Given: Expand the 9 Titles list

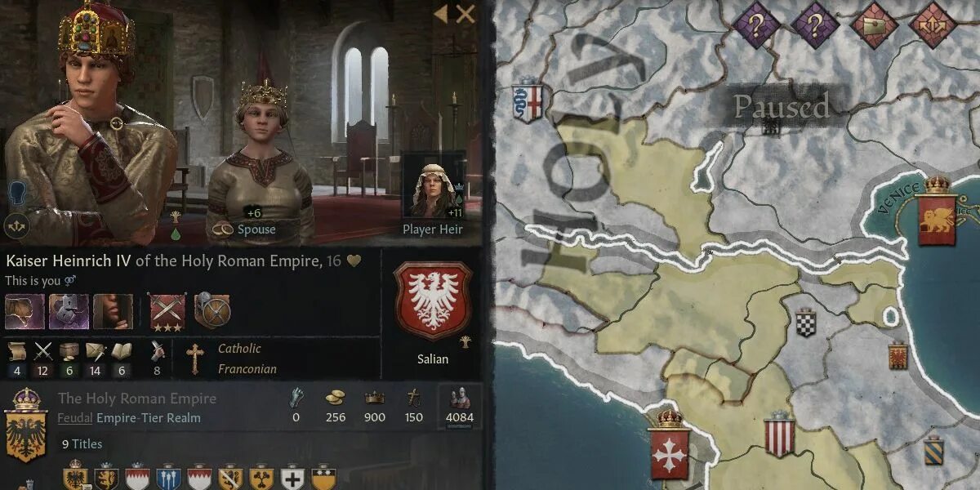Looking at the screenshot, I should (82, 444).
